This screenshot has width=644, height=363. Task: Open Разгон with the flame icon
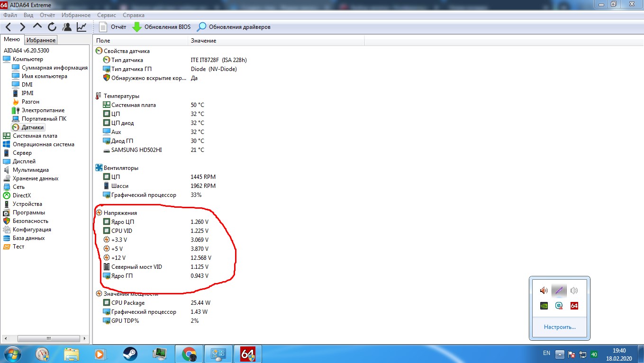[x=26, y=102]
